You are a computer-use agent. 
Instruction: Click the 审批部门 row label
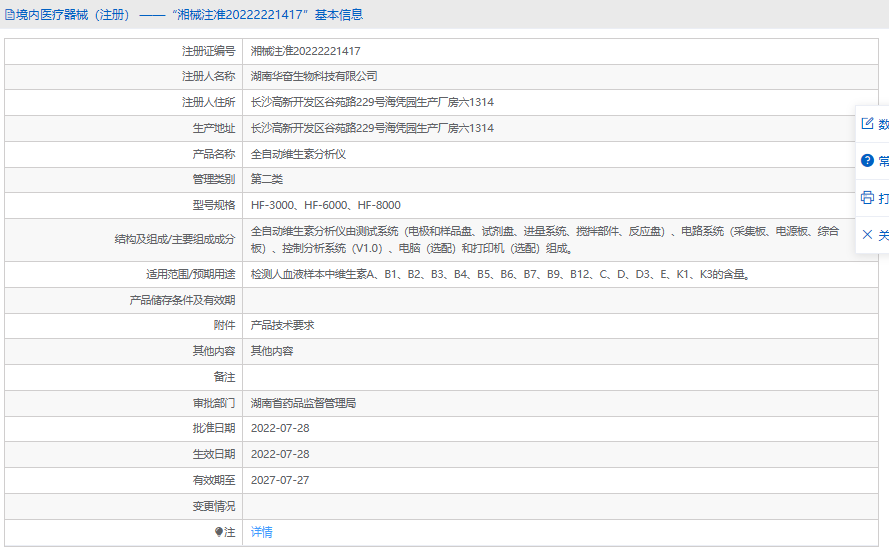tap(214, 403)
